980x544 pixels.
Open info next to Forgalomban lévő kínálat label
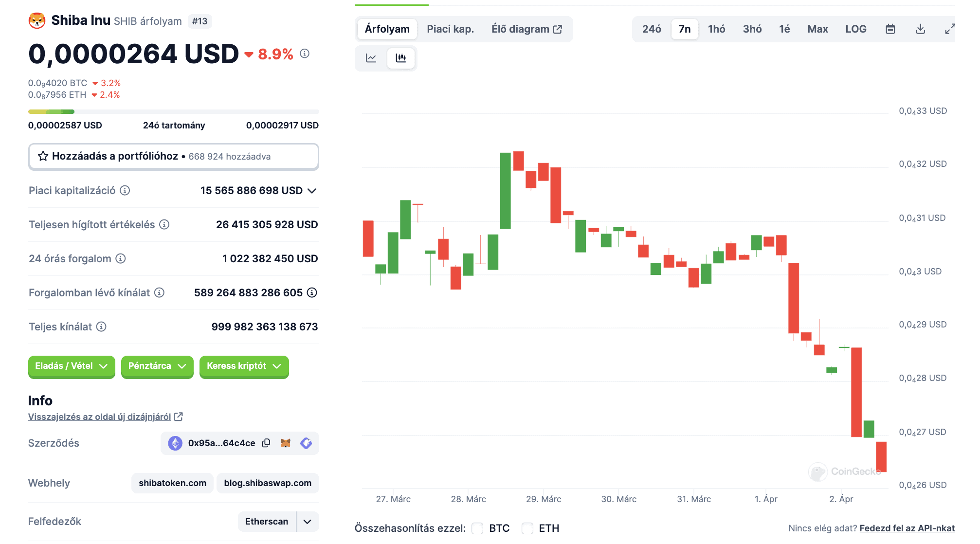159,292
